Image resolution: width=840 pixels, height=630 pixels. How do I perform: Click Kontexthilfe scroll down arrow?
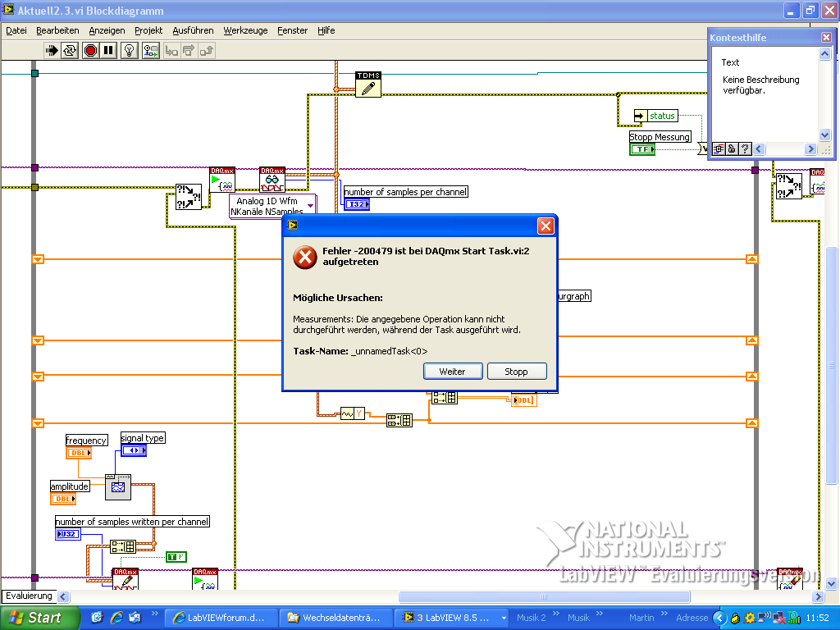pyautogui.click(x=825, y=135)
